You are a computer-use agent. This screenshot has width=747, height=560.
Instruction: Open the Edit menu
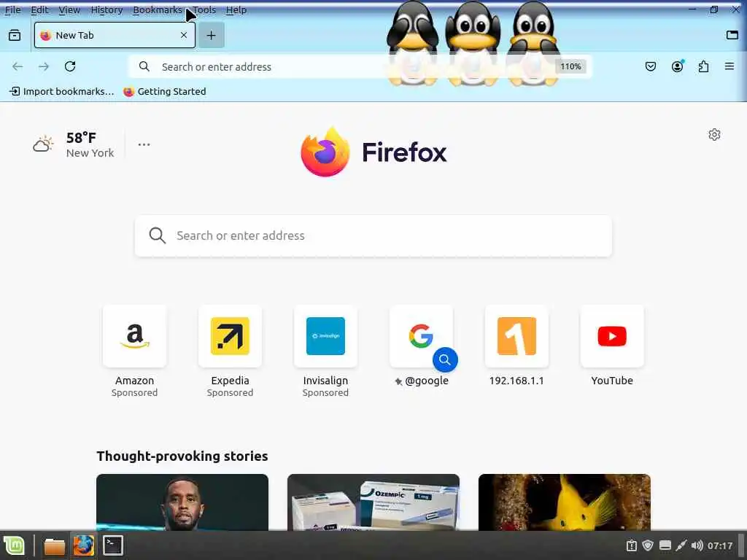39,9
